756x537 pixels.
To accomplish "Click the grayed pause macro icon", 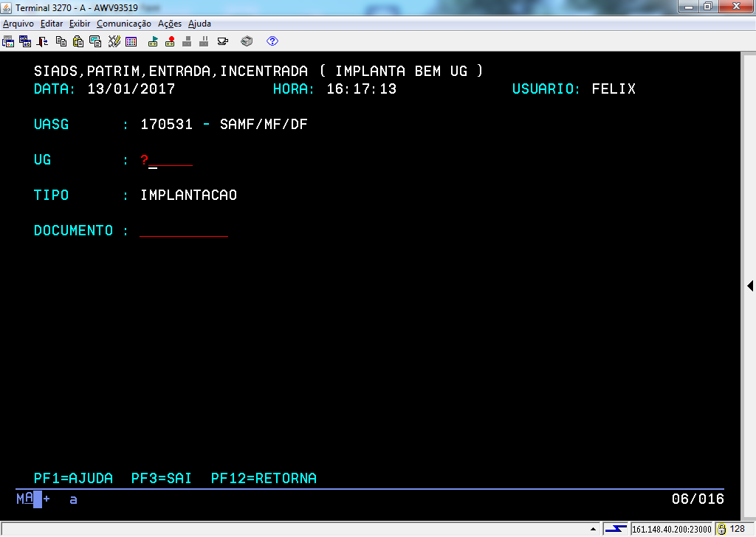I will point(204,41).
